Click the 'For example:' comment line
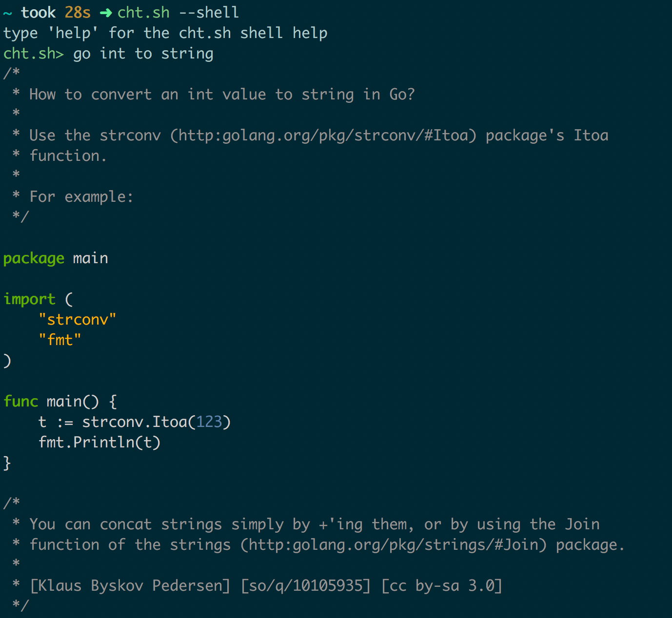The image size is (672, 618). [81, 197]
